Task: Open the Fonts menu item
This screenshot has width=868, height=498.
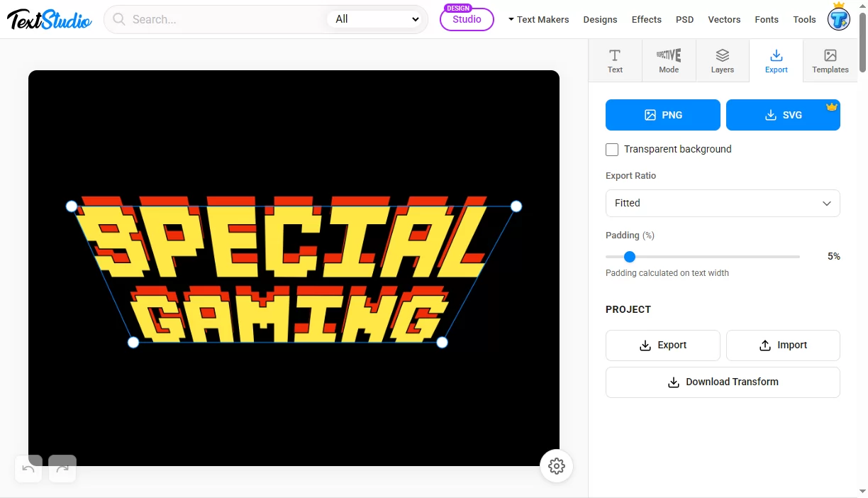Action: coord(767,19)
